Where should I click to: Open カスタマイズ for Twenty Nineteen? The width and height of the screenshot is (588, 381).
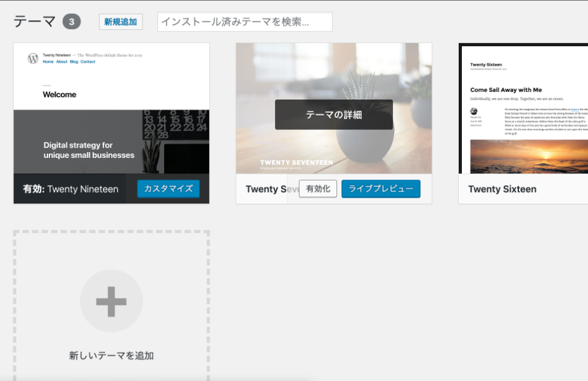click(168, 189)
